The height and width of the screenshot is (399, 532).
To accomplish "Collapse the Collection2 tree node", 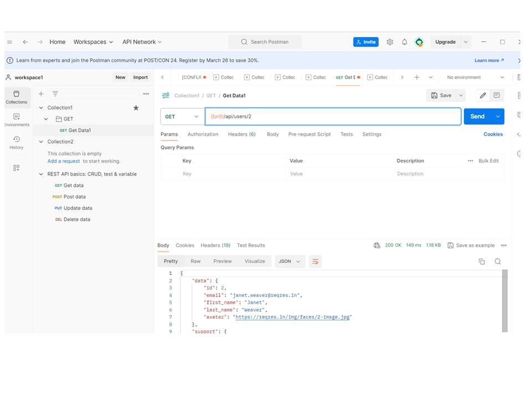I will point(41,142).
